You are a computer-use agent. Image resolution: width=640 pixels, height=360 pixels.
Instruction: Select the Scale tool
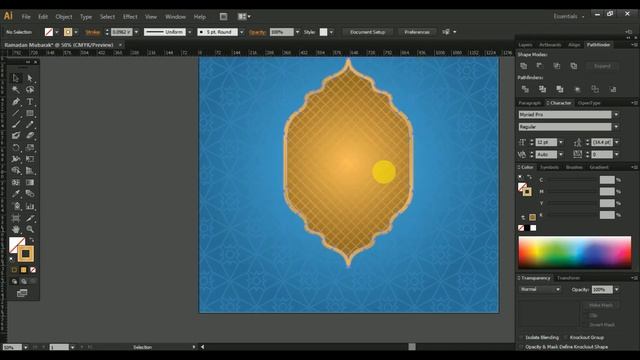coord(30,147)
